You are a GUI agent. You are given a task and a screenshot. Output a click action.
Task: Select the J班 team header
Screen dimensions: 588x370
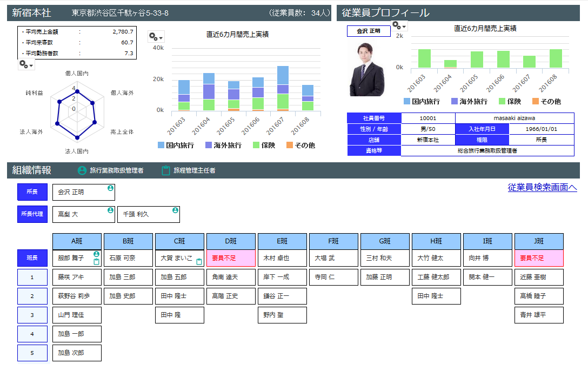(x=539, y=241)
